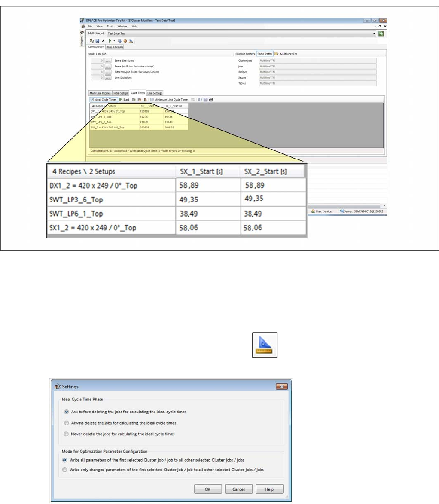Select Write all parameters radio option
Viewport: 439px width, 504px height.
(x=64, y=460)
